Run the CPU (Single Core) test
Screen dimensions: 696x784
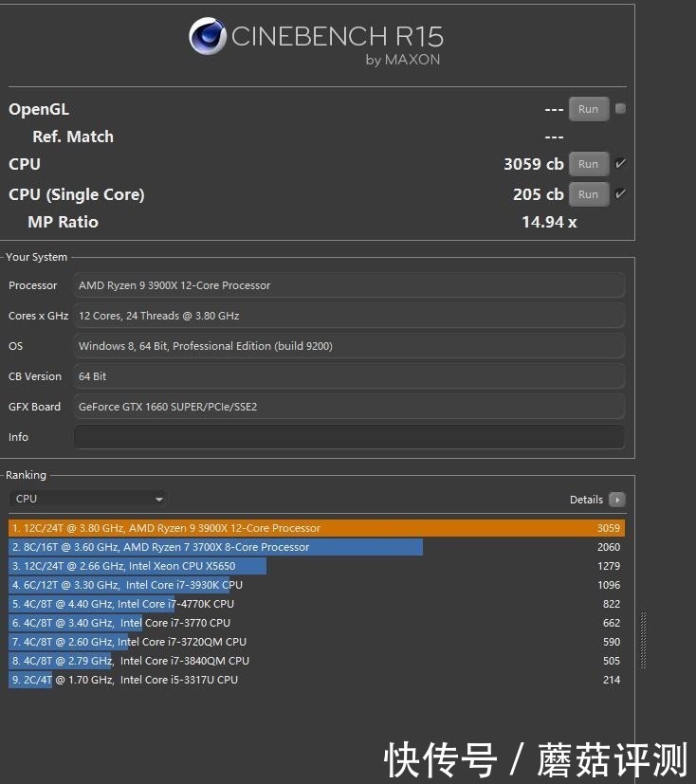point(588,194)
